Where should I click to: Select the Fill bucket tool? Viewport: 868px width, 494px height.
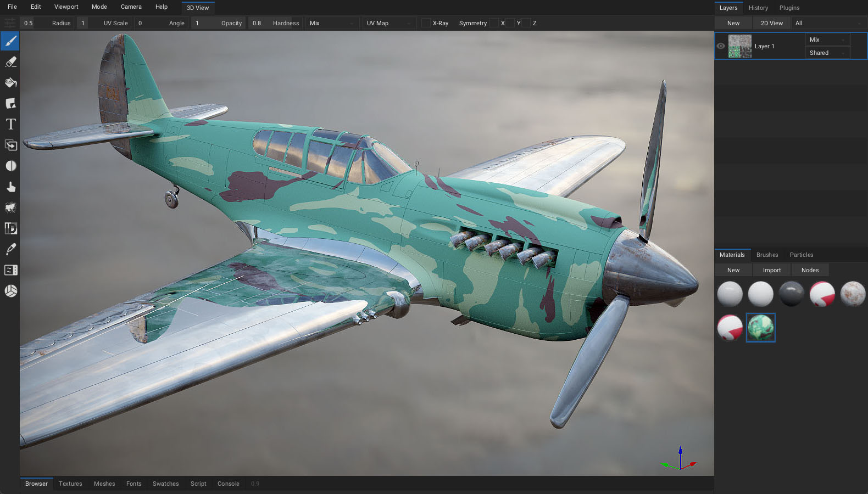tap(10, 83)
